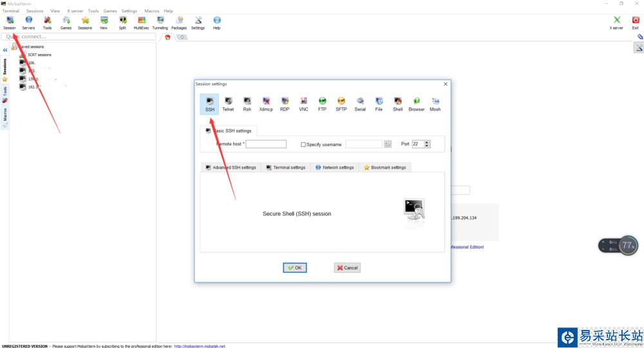Select the File session type
Image resolution: width=644 pixels, height=348 pixels.
[379, 104]
